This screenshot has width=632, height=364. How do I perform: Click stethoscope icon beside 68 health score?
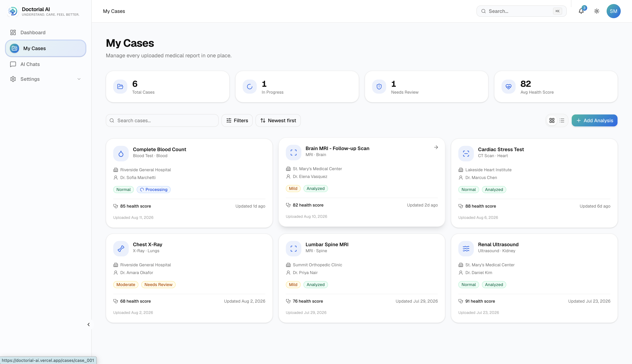[116, 301]
